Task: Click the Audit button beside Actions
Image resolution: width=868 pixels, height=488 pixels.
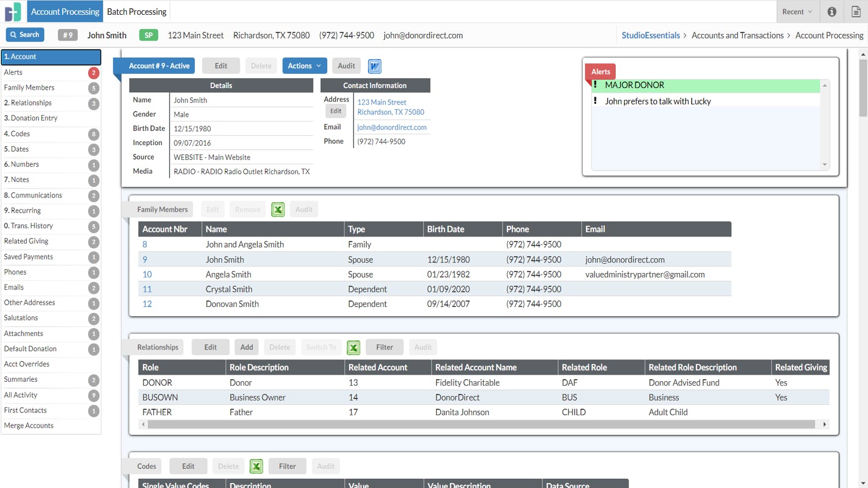Action: (346, 66)
